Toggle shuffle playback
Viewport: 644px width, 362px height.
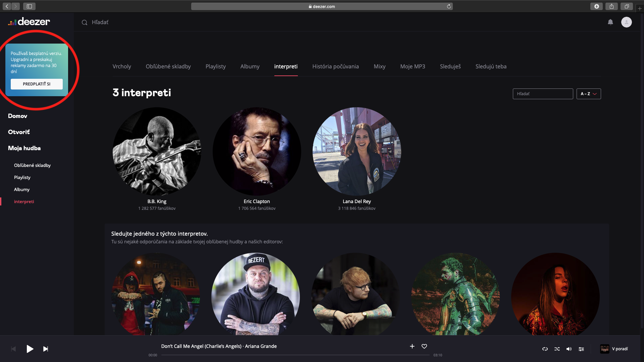click(557, 349)
